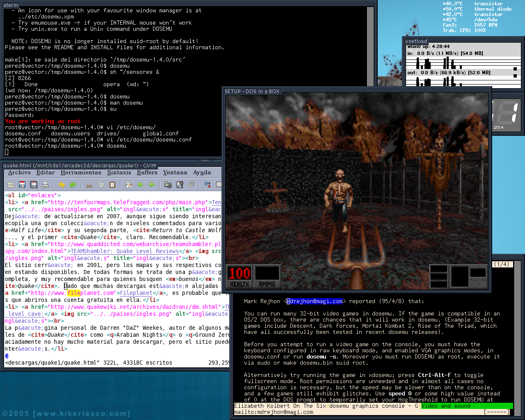Click the 'in: 0.0 B/s' traffic readout
Viewport: 525px width, 420px height.
coord(445,53)
